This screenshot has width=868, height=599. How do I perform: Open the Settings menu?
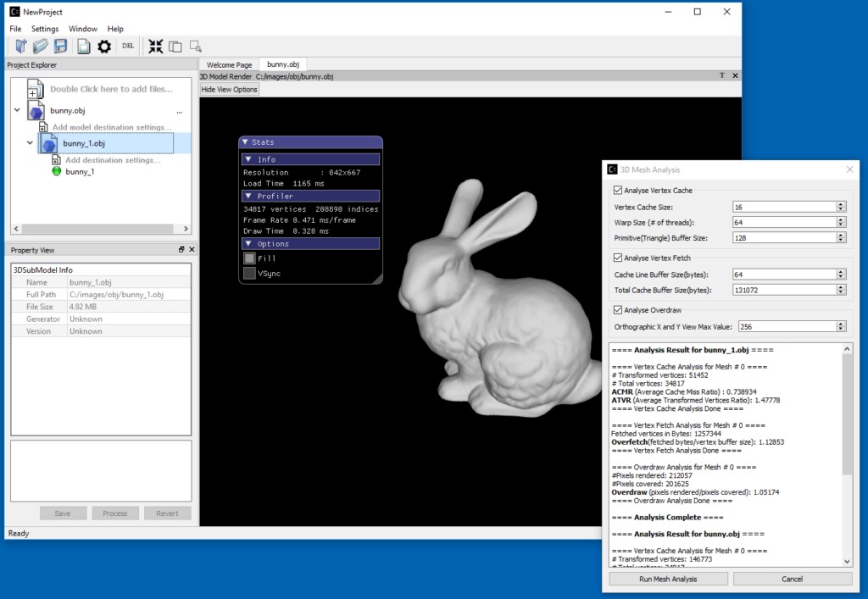point(45,29)
